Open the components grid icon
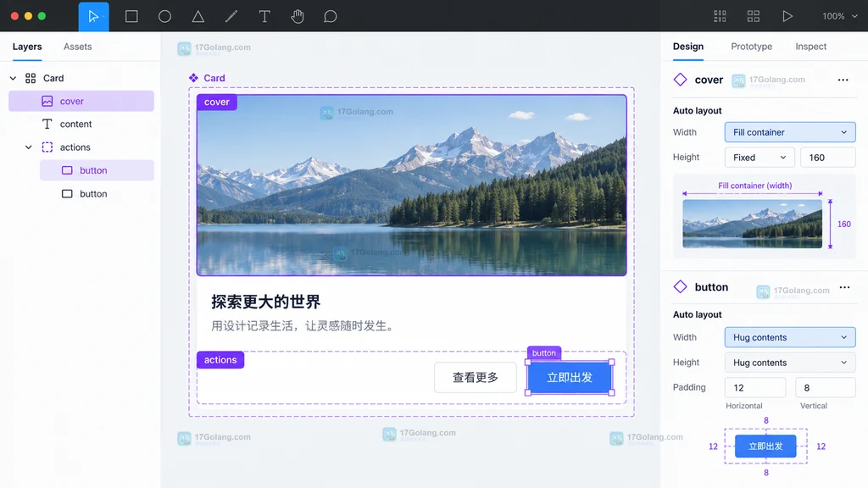 coord(754,16)
